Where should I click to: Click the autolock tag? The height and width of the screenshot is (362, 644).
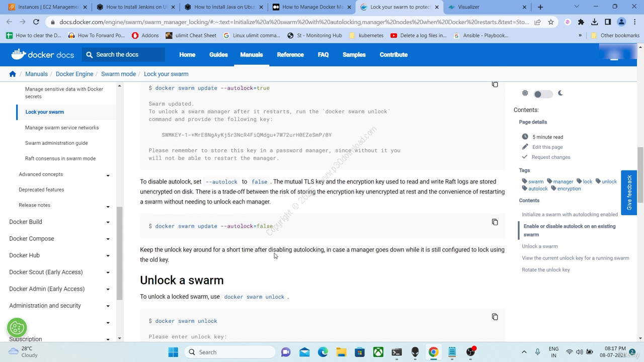click(x=535, y=189)
